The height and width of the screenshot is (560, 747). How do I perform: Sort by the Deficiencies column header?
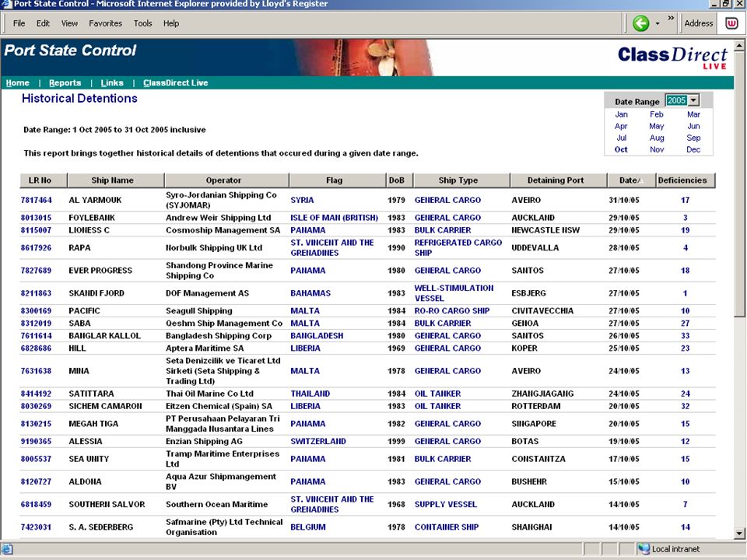click(x=686, y=180)
